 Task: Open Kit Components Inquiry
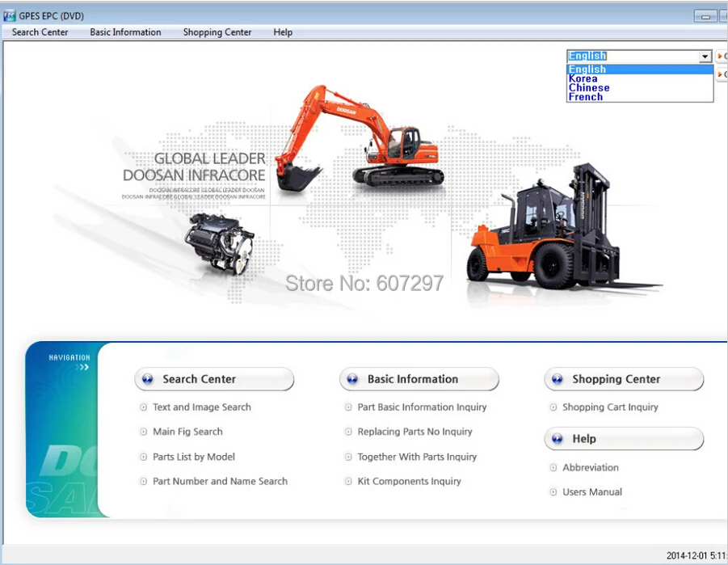410,481
